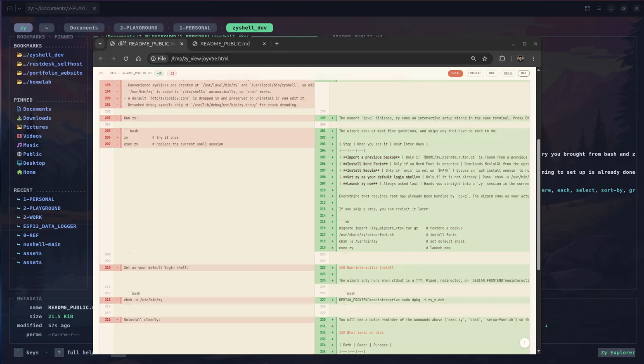This screenshot has width=644, height=364.
Task: Click the terminal new-pane icon at top left
Action: 10,8
